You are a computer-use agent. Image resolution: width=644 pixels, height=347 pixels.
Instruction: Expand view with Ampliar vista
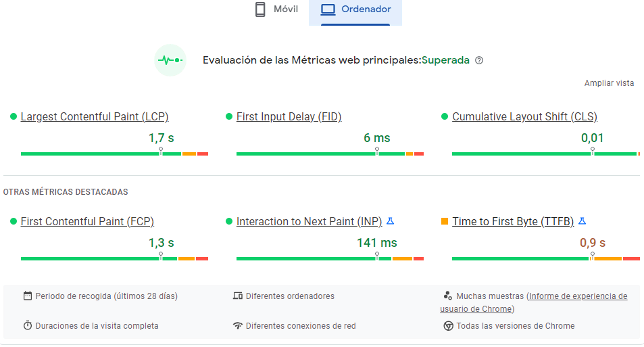coord(609,83)
